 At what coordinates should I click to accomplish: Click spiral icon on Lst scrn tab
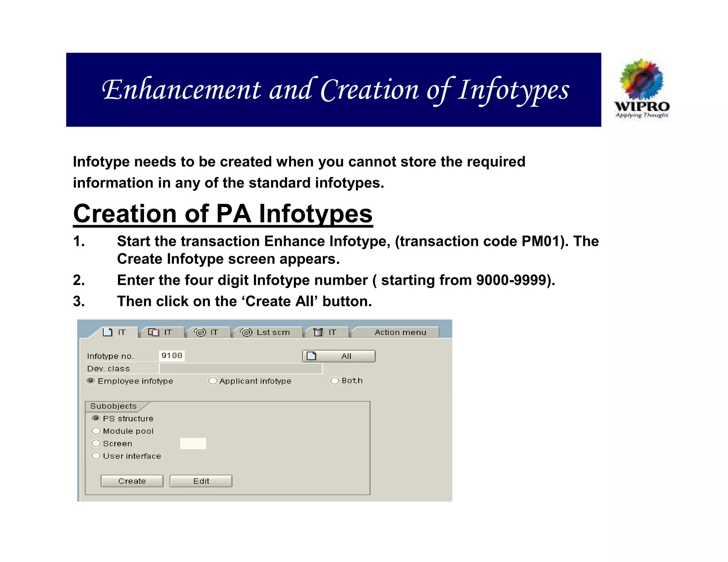(x=246, y=332)
